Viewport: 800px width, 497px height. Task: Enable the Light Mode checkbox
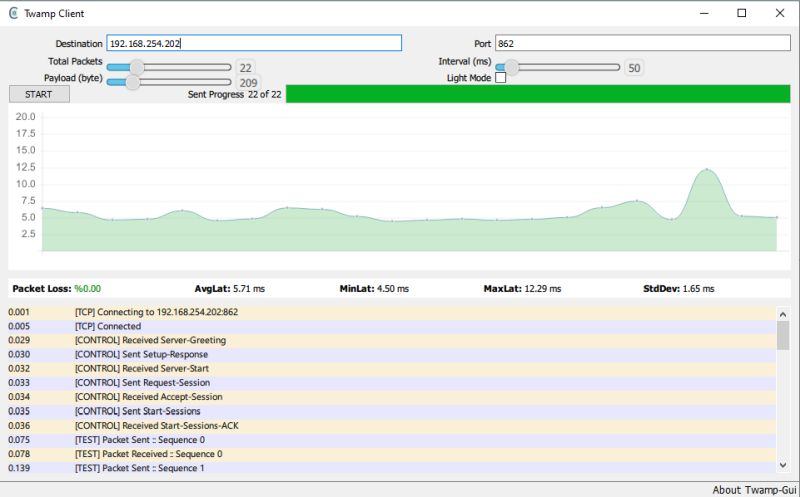[501, 78]
